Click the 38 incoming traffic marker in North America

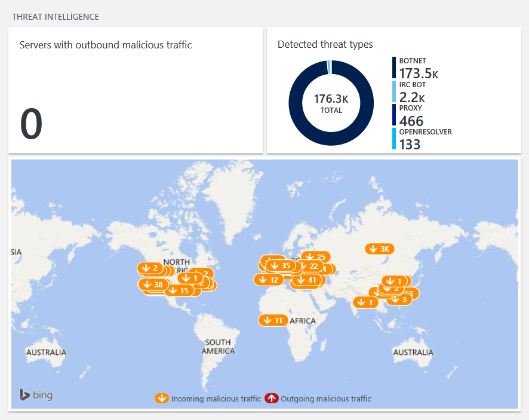(x=152, y=284)
